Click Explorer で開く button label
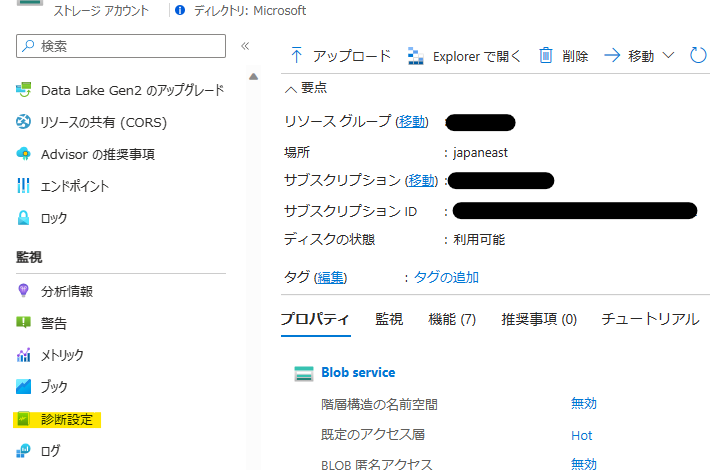Image resolution: width=710 pixels, height=470 pixels. 476,56
